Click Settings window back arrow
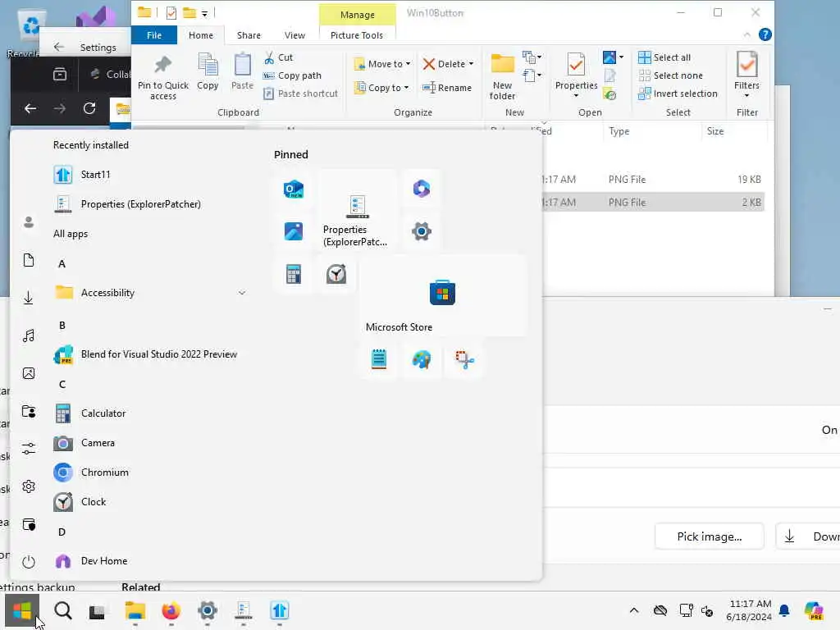 tap(59, 47)
